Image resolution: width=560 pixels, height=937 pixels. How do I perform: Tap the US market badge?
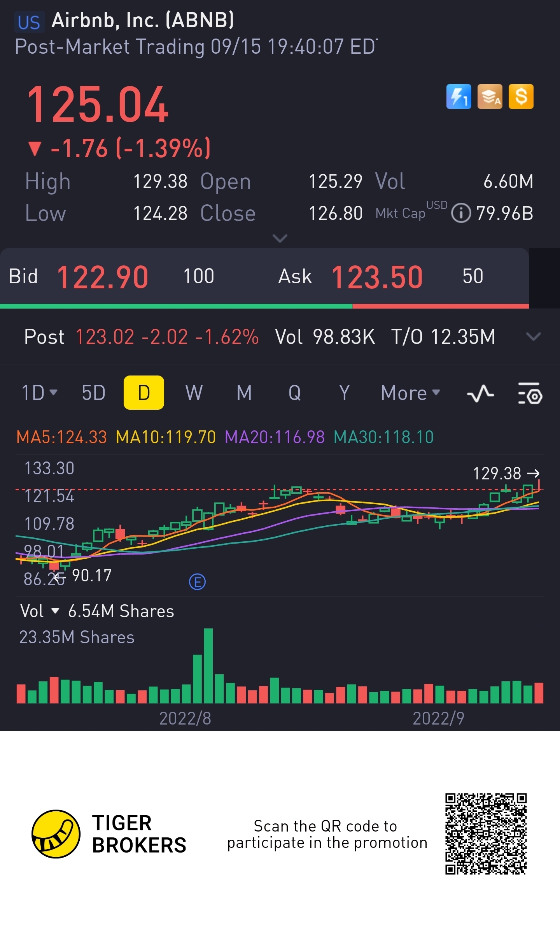tap(29, 22)
